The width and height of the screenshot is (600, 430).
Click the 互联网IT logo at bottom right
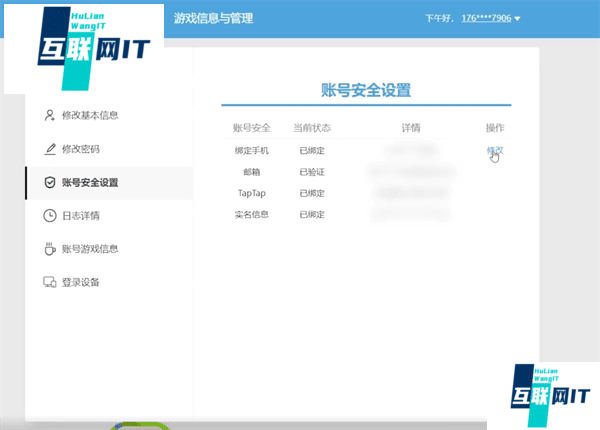click(546, 392)
